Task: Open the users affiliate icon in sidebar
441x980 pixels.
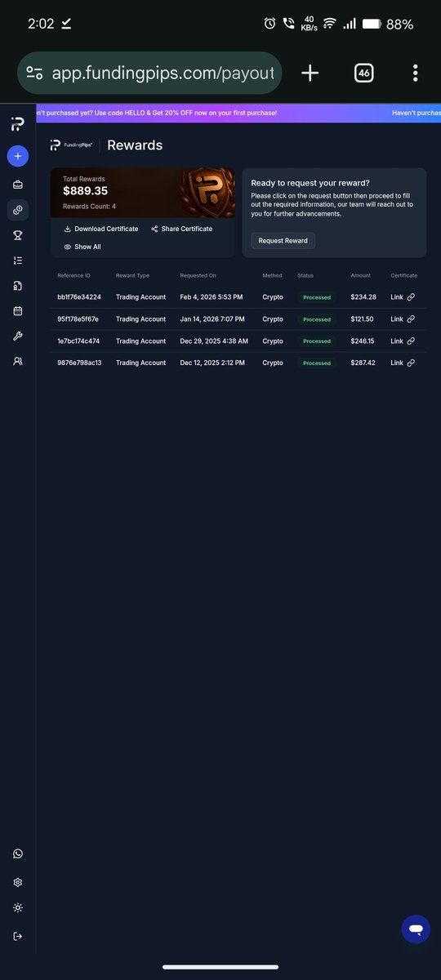Action: 18,360
